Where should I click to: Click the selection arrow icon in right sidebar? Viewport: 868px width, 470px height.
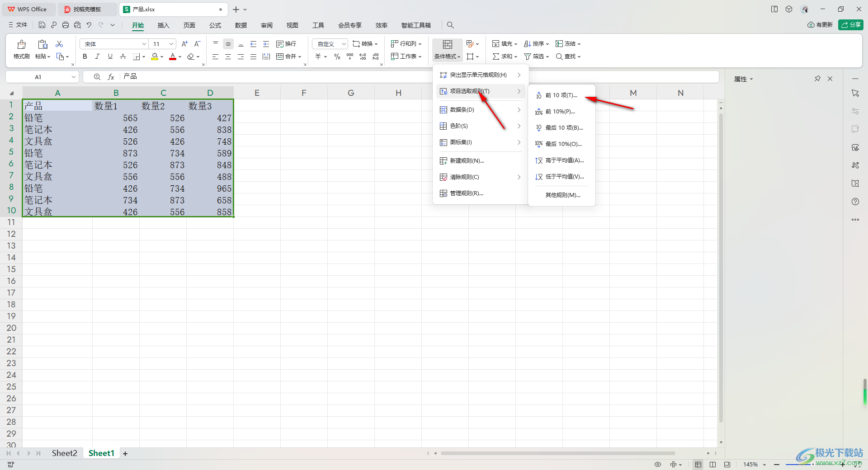click(855, 93)
